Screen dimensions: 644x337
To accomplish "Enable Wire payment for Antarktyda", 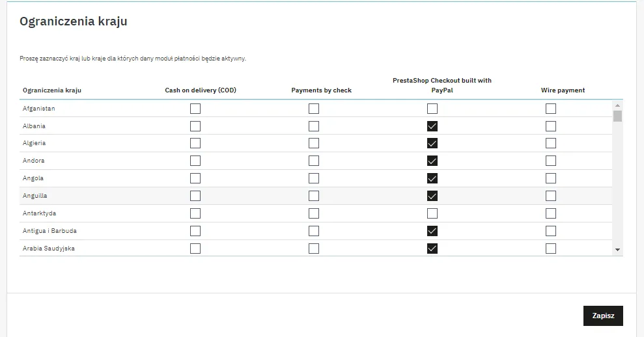I will coord(551,213).
